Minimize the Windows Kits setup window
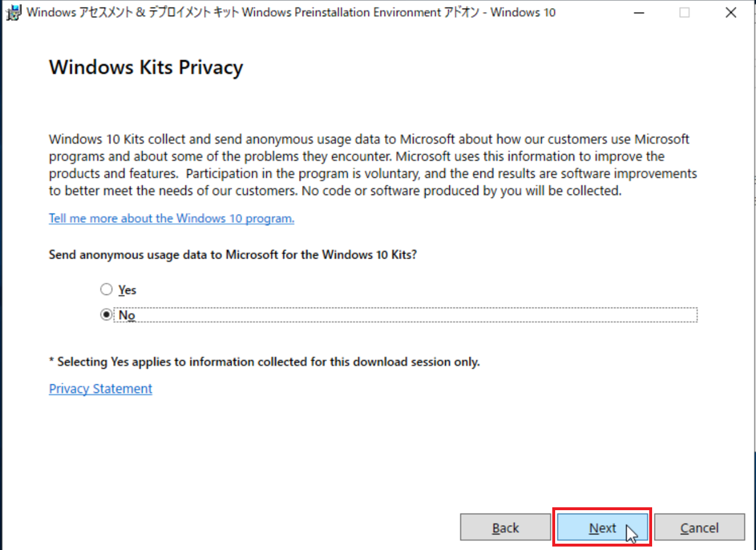 [x=639, y=13]
